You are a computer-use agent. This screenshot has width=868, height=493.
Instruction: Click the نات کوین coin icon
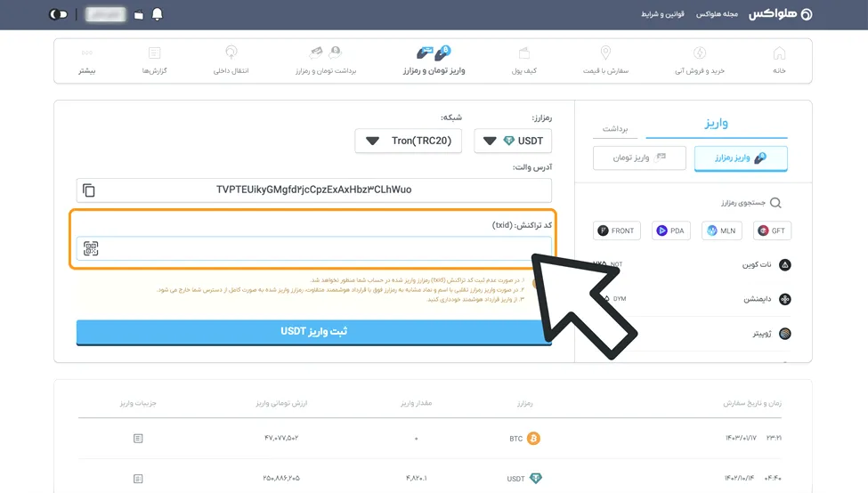click(x=785, y=265)
